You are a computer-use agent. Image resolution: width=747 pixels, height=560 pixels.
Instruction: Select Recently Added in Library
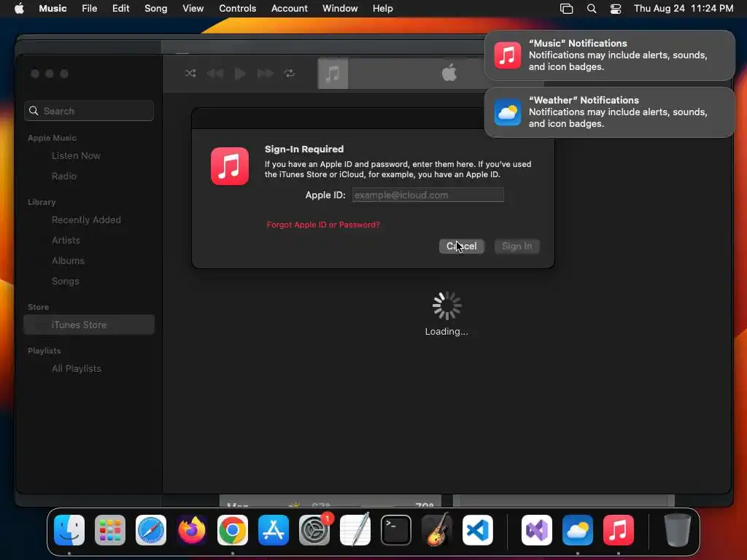[x=86, y=220]
